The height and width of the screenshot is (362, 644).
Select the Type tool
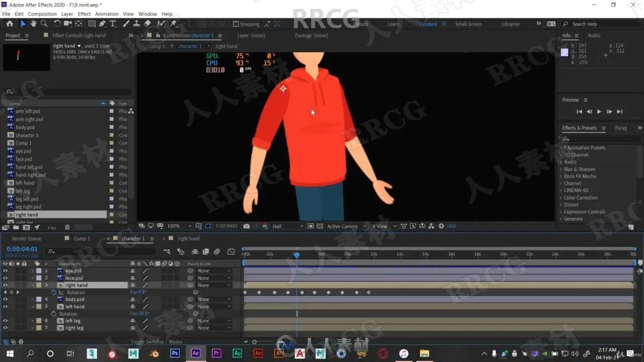(x=113, y=24)
